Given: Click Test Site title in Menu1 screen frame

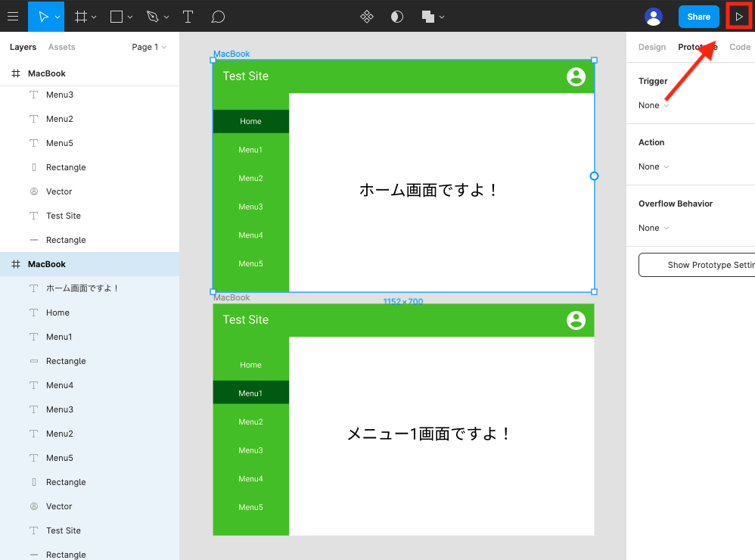Looking at the screenshot, I should point(246,319).
